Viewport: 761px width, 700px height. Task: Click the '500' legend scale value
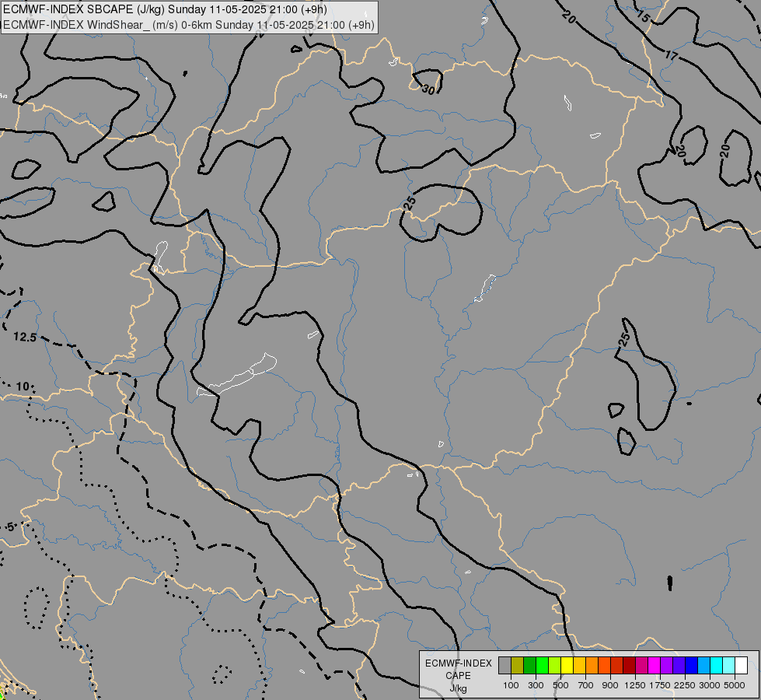[x=560, y=685]
